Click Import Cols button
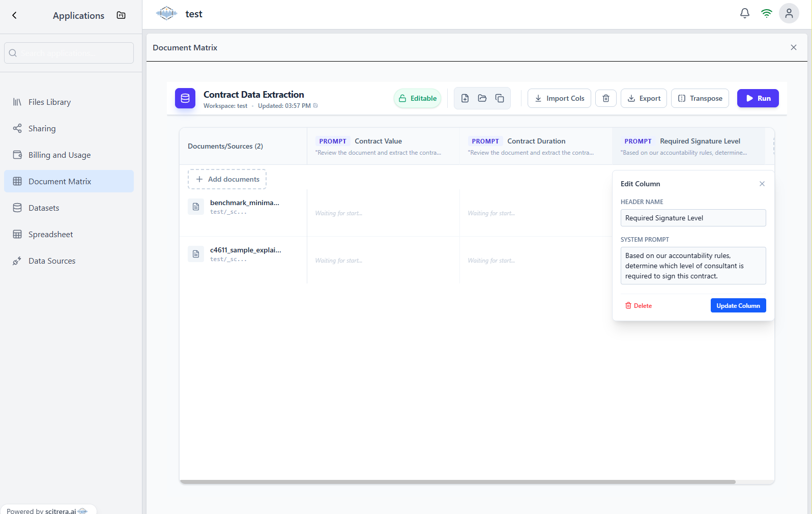The image size is (812, 514). pos(559,98)
